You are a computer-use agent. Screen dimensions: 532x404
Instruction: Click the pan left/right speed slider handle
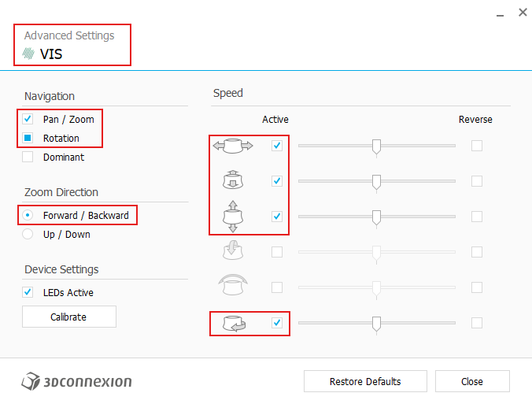(376, 146)
